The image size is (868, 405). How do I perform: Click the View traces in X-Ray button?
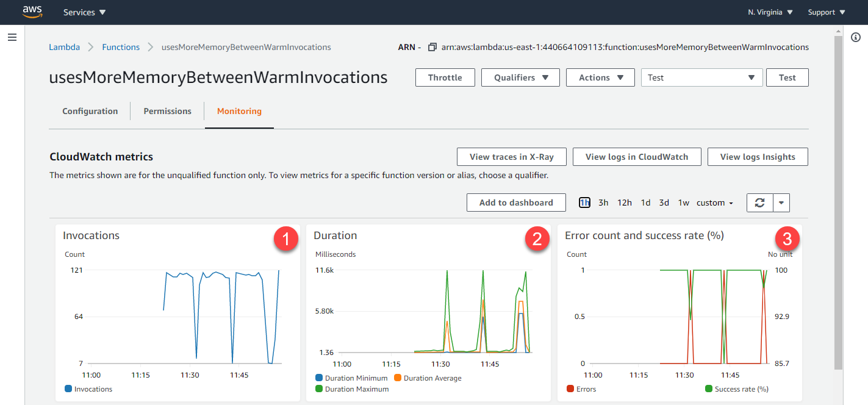click(511, 157)
